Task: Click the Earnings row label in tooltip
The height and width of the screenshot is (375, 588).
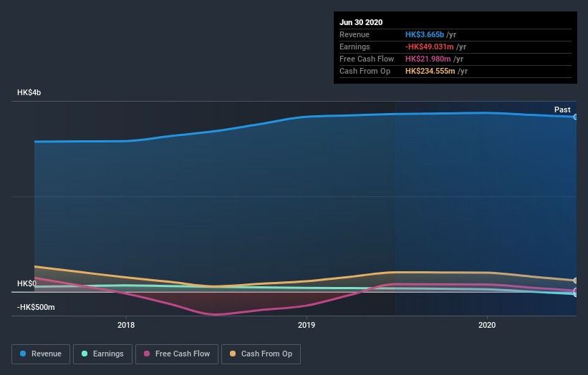Action: [355, 47]
